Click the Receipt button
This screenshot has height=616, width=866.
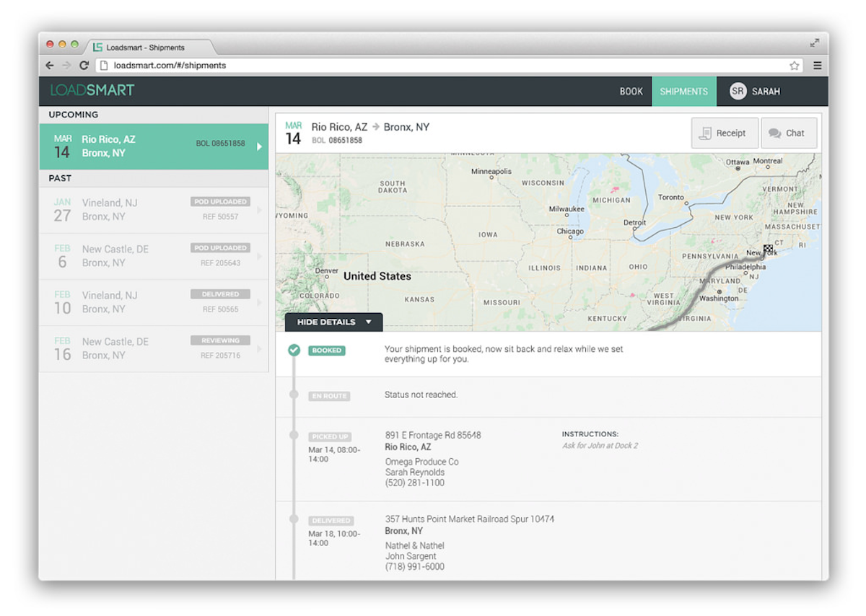[725, 133]
